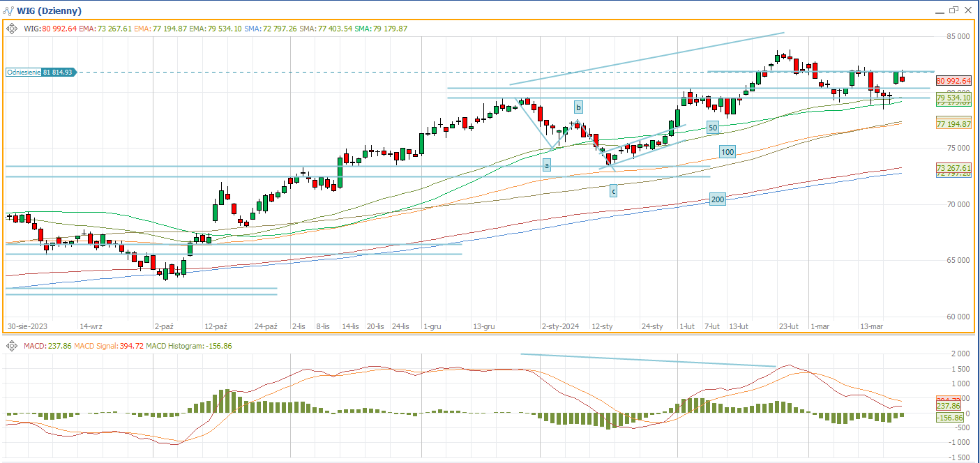Click the 'MACD Histogram' legend entry
980x463 pixels.
(174, 346)
